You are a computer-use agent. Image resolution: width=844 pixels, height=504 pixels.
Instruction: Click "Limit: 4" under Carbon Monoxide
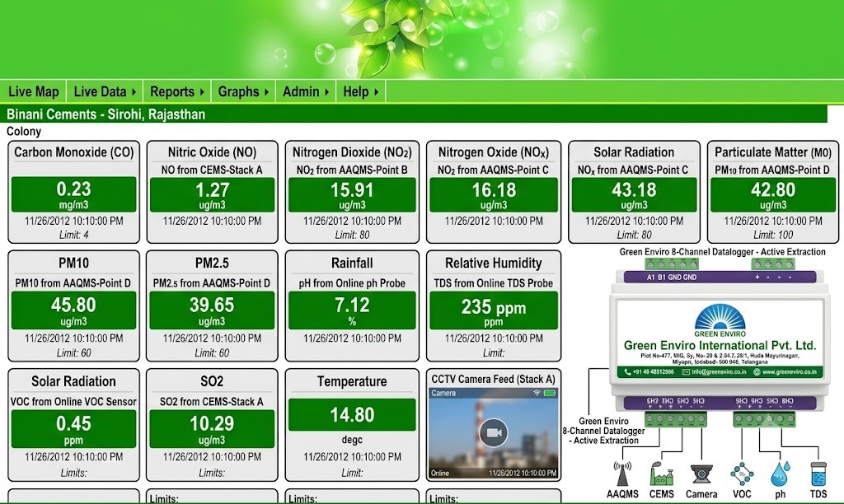pyautogui.click(x=73, y=235)
